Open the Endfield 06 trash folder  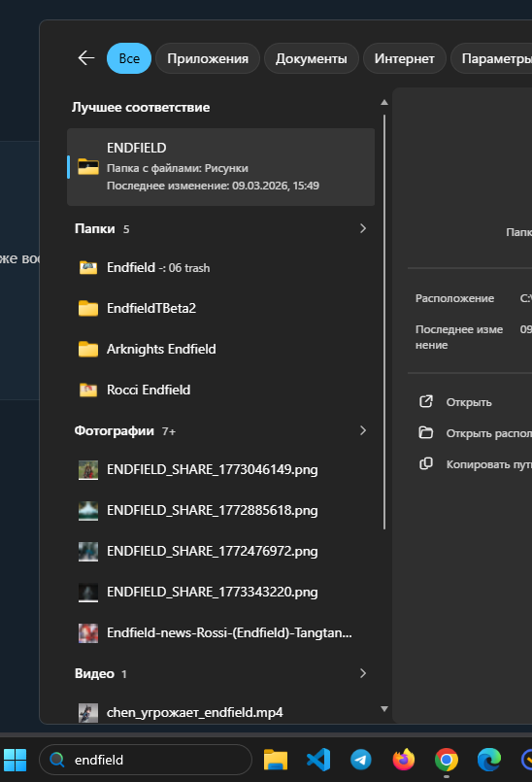click(221, 268)
